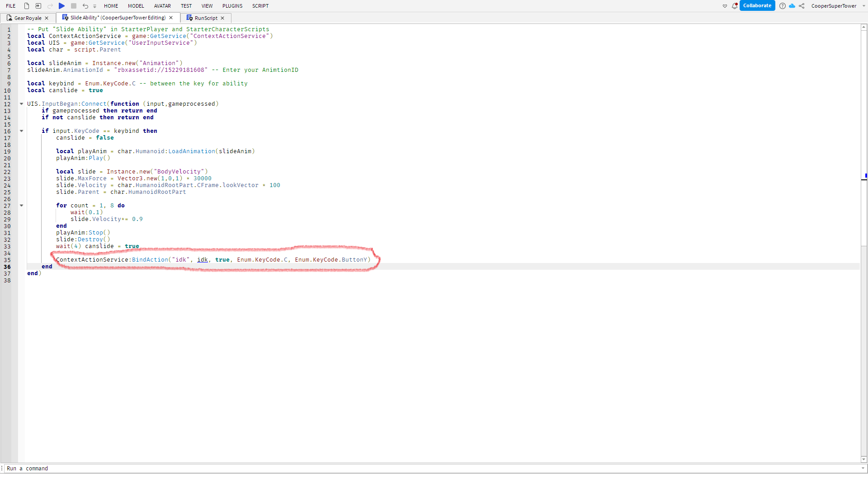Image resolution: width=868 pixels, height=488 pixels.
Task: Collapse the if block at line 16
Action: coord(21,131)
